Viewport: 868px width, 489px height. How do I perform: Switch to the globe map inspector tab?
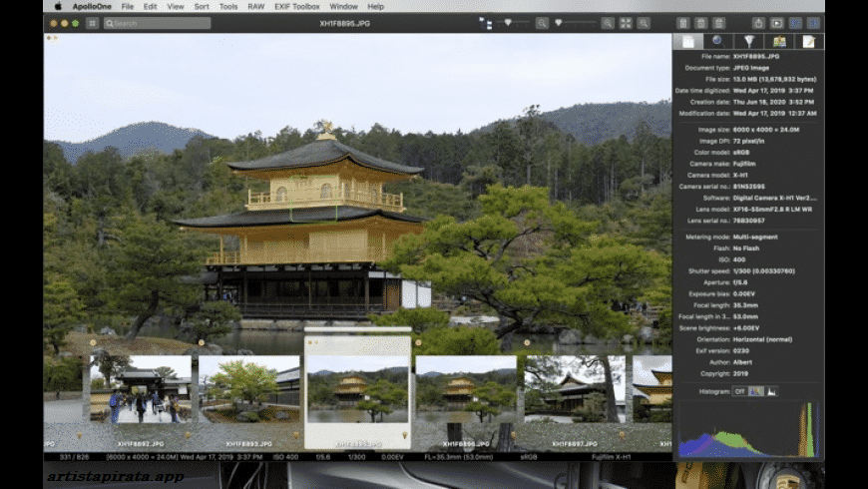coord(717,41)
